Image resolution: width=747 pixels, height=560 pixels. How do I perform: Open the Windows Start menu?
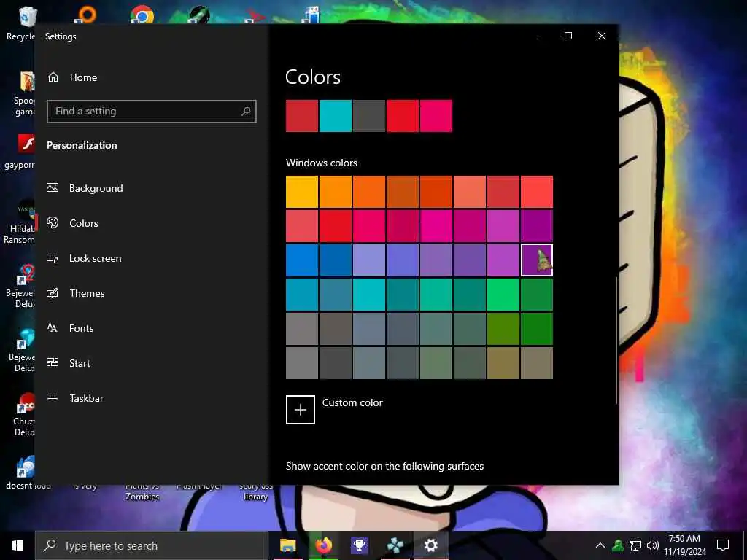tap(18, 545)
